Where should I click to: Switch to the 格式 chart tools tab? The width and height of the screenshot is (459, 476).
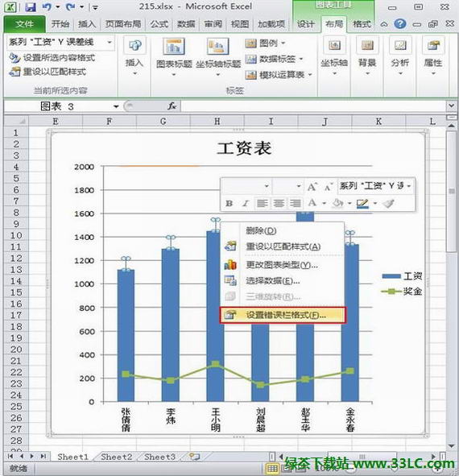click(x=362, y=24)
